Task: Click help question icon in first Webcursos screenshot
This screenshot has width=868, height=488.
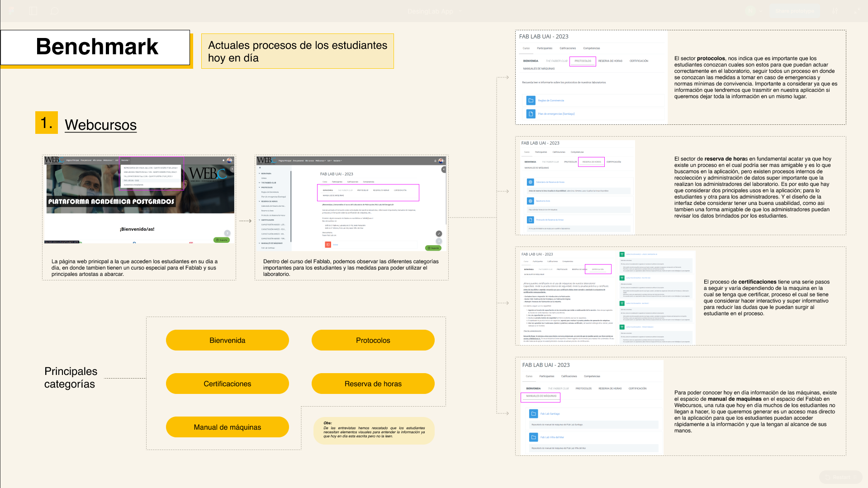Action: pyautogui.click(x=227, y=233)
